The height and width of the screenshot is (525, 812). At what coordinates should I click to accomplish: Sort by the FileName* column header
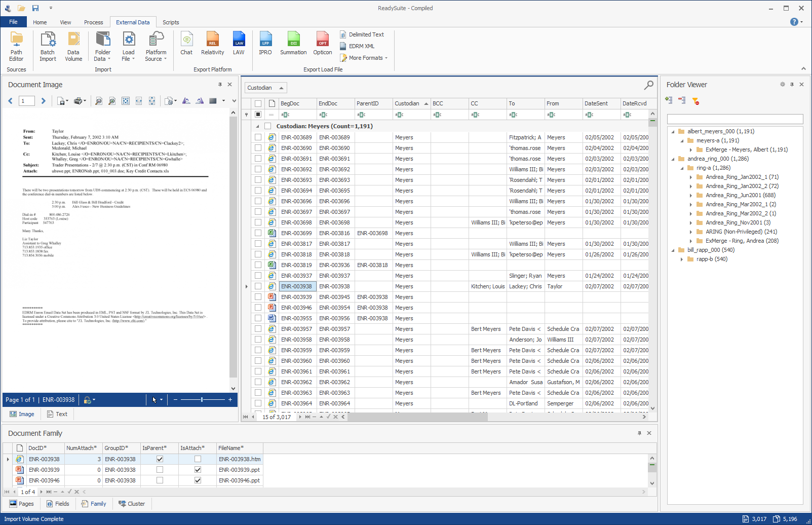click(240, 448)
